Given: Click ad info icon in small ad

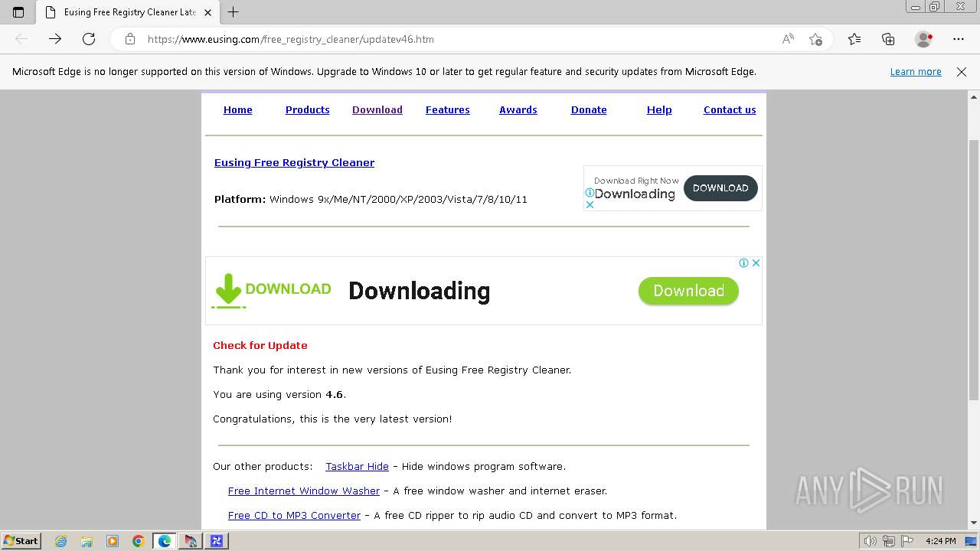Looking at the screenshot, I should 590,194.
